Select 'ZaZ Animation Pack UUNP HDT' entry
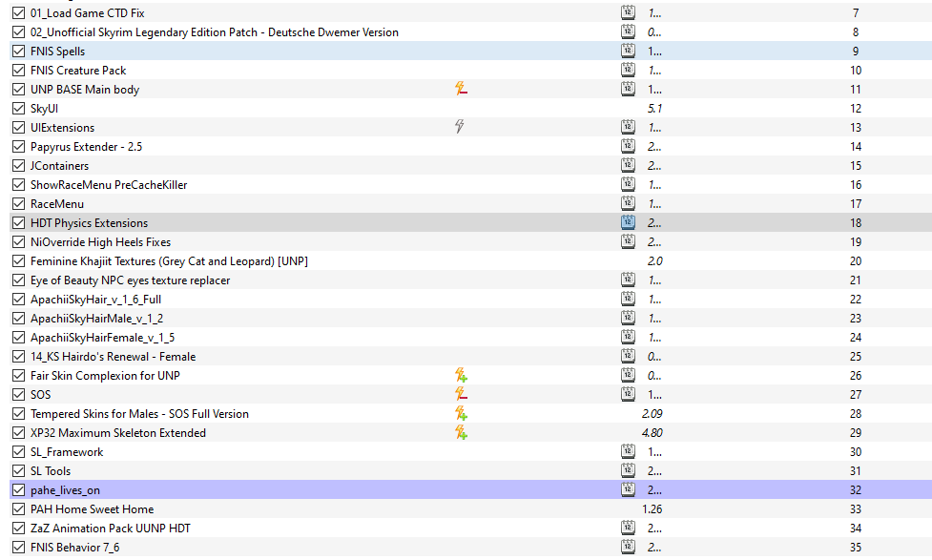Screen dimensions: 932x560 coord(111,528)
